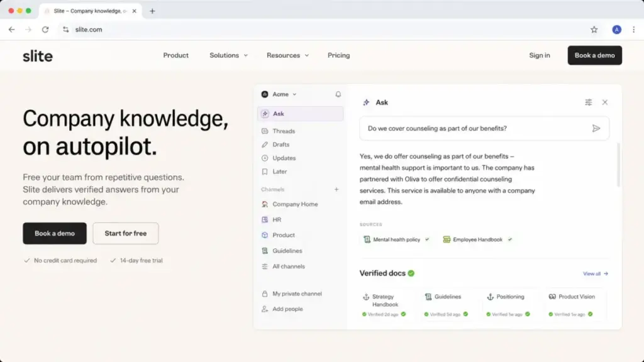Close the Slite browser tab
The width and height of the screenshot is (644, 362).
click(x=135, y=11)
